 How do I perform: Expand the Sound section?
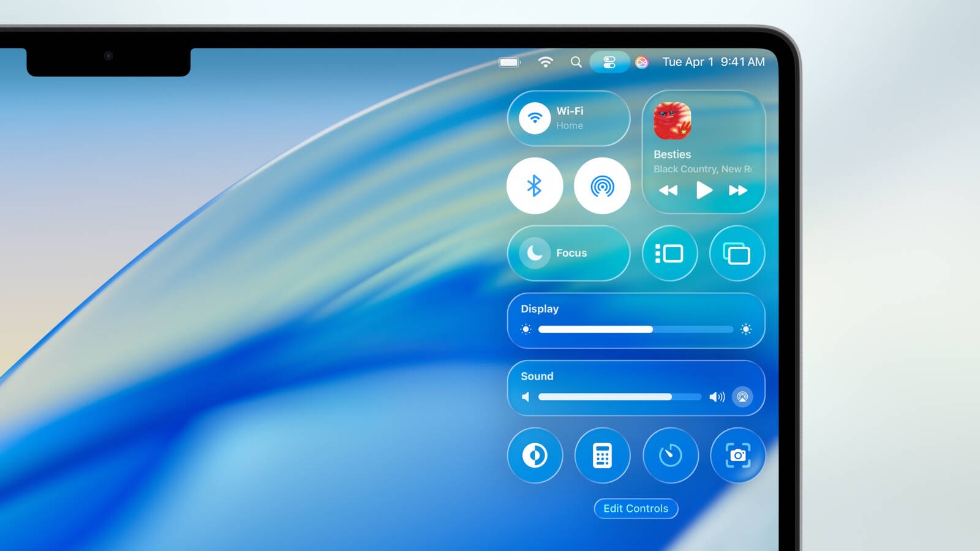pyautogui.click(x=537, y=377)
